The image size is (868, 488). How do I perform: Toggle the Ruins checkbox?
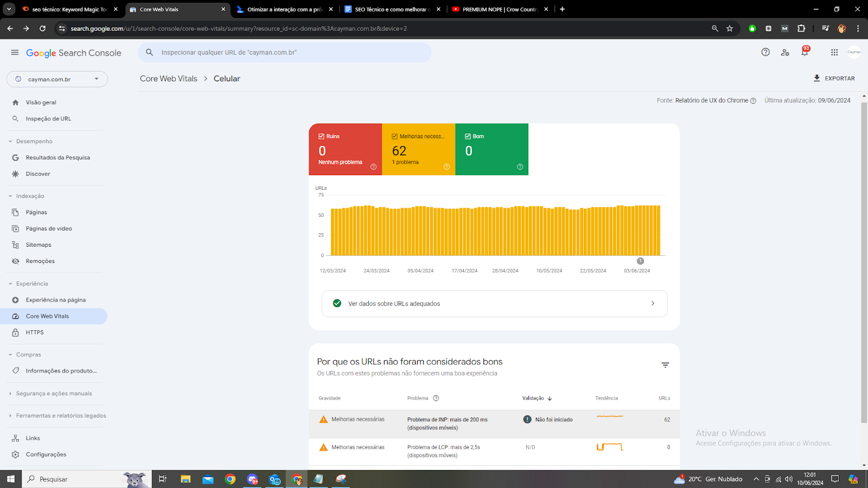(x=321, y=137)
